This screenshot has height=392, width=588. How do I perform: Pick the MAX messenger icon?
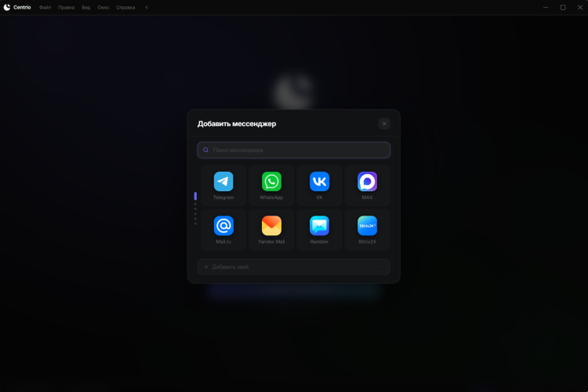point(367,182)
